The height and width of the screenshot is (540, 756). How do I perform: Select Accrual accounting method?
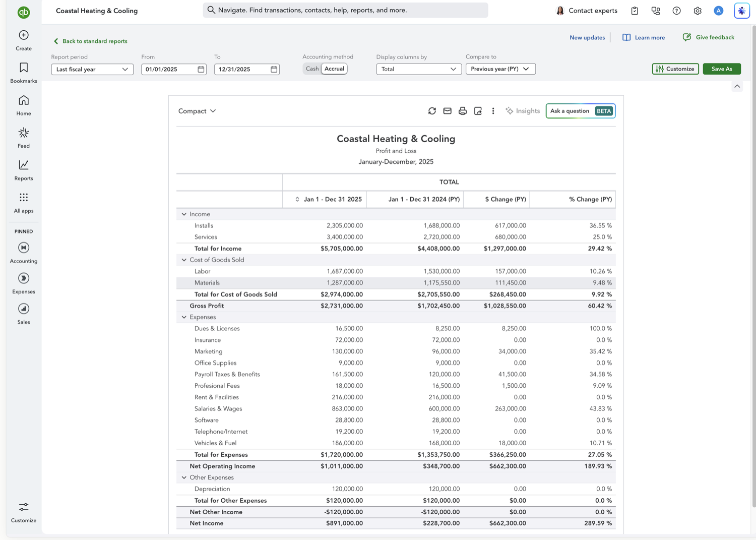tap(334, 69)
